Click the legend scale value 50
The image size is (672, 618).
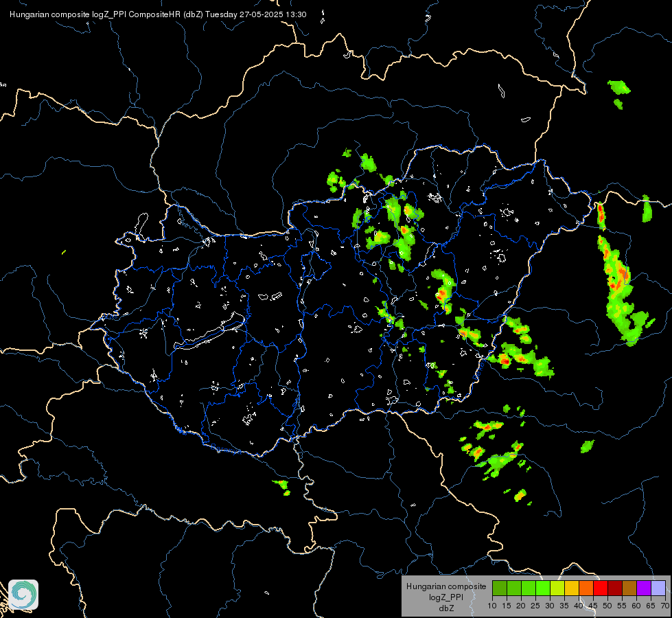click(x=607, y=606)
